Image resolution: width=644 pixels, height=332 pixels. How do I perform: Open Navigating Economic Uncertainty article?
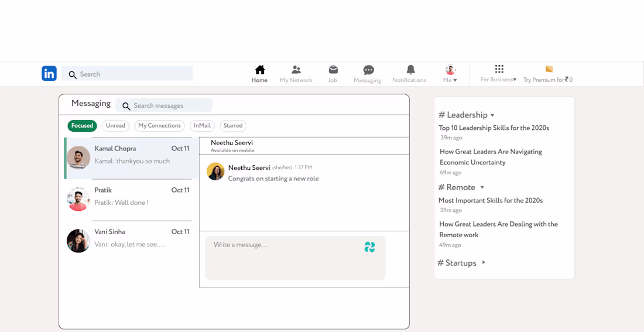(491, 157)
